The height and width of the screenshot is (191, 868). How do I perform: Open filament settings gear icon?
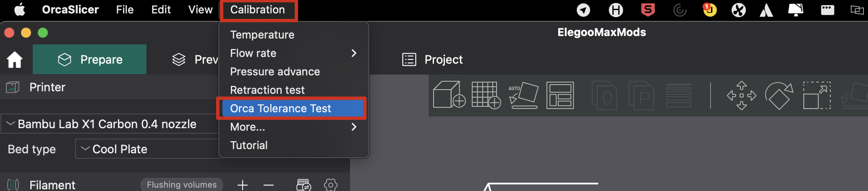[x=331, y=185]
